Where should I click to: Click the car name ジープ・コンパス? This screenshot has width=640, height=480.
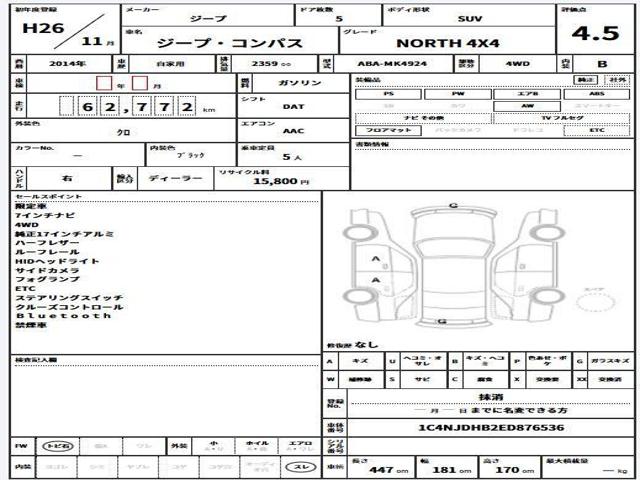click(x=230, y=43)
